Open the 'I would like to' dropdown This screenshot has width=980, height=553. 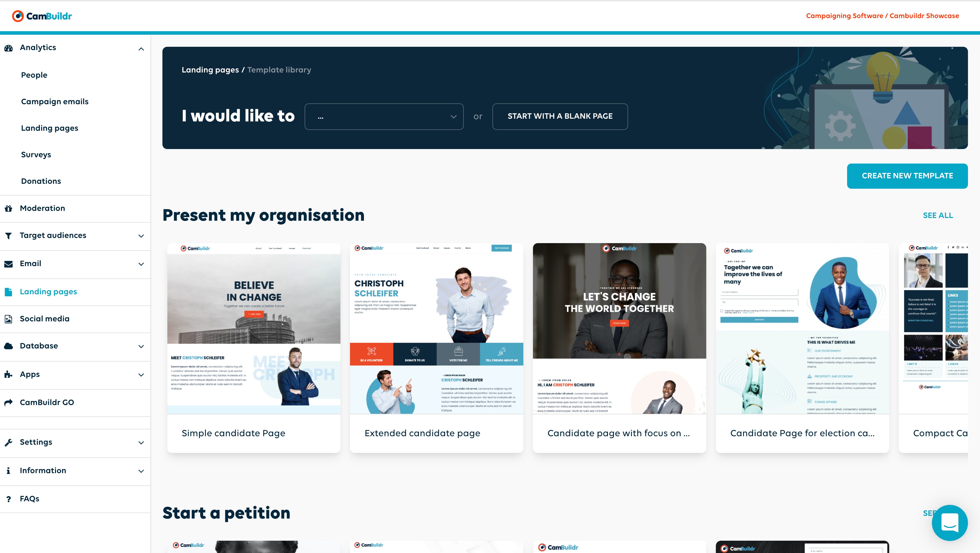384,117
